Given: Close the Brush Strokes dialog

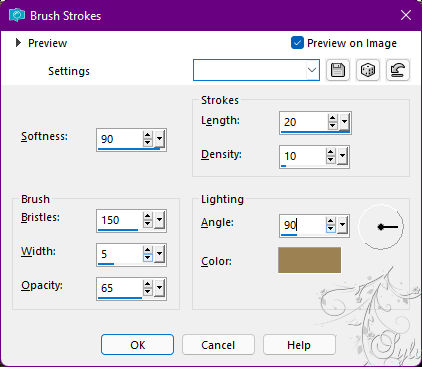Looking at the screenshot, I should (x=406, y=15).
